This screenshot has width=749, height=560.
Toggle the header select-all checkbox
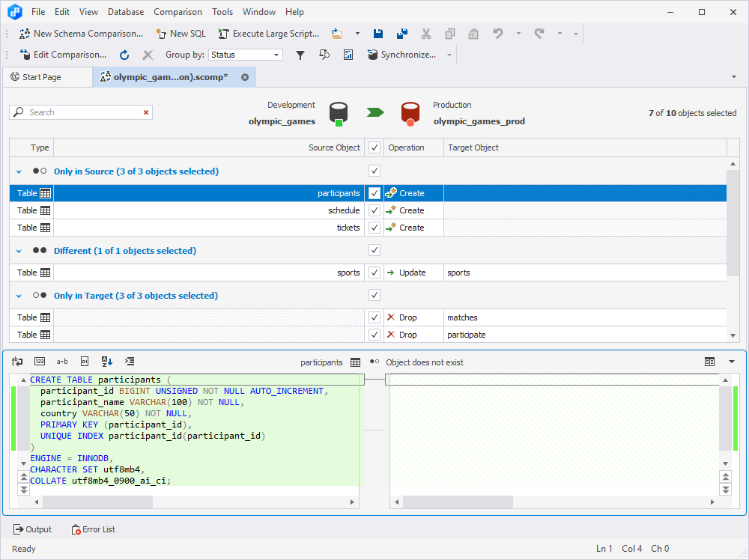click(x=374, y=147)
